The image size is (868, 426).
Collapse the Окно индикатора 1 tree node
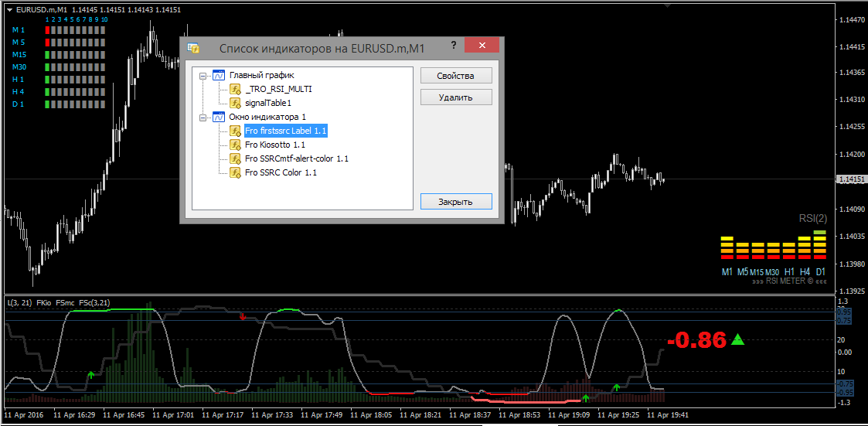tap(203, 117)
